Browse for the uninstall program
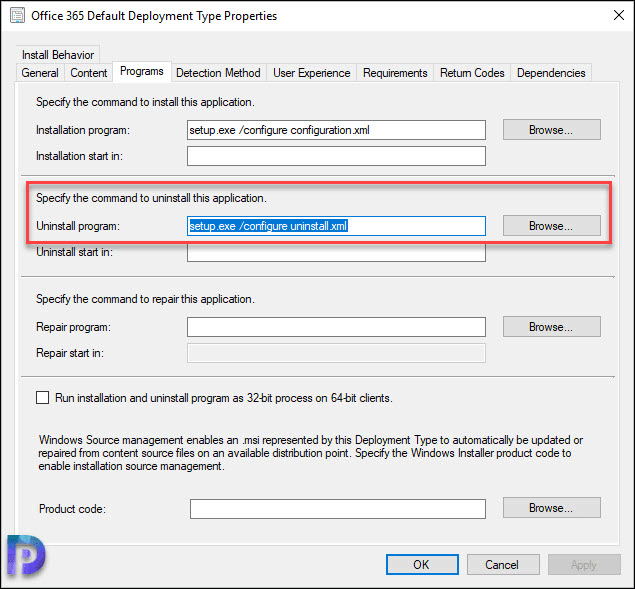This screenshot has height=589, width=635. (x=552, y=226)
